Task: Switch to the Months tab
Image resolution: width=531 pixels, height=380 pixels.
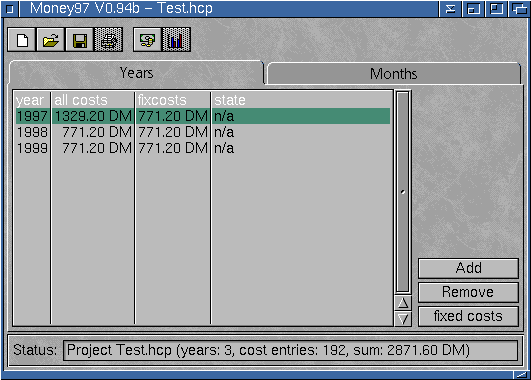Action: click(394, 74)
